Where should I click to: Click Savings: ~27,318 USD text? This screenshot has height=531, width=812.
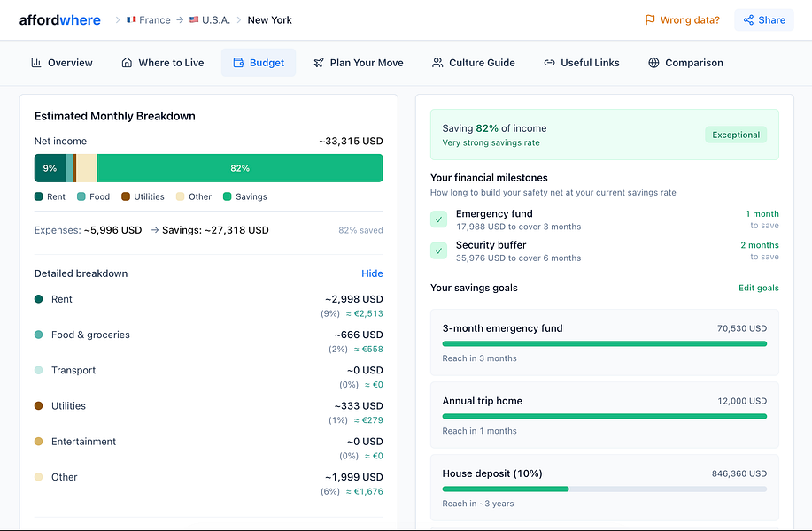pos(215,230)
